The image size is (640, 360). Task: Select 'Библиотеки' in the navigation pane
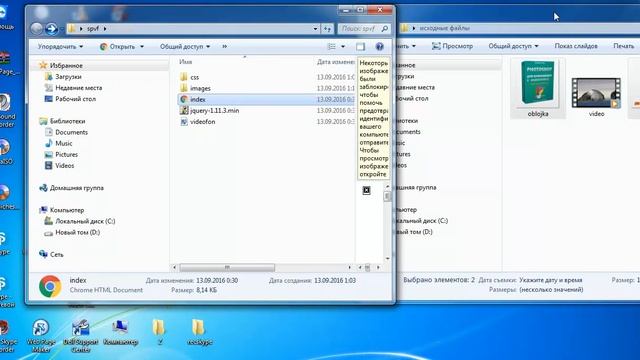pos(67,121)
